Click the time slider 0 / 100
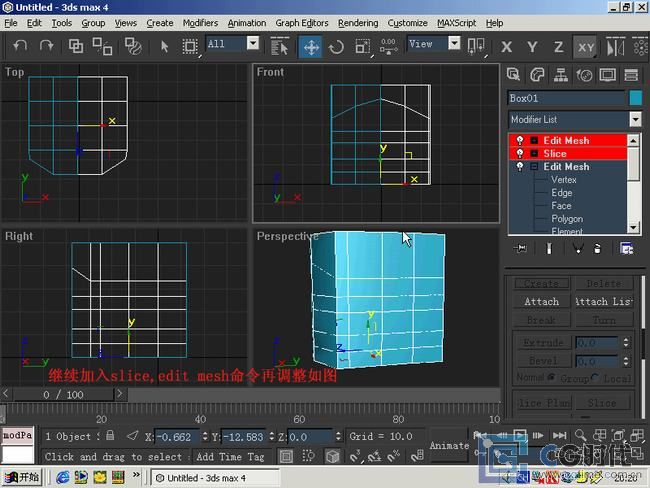Screen dimensions: 650x488 (63, 394)
